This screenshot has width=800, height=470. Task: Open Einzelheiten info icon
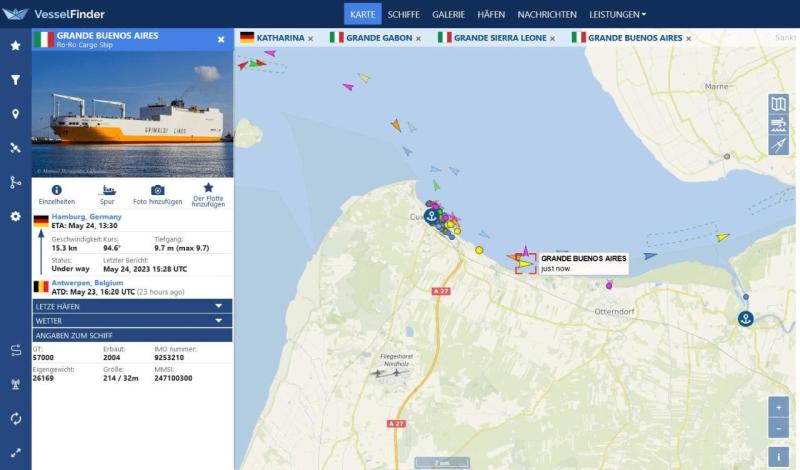point(57,190)
